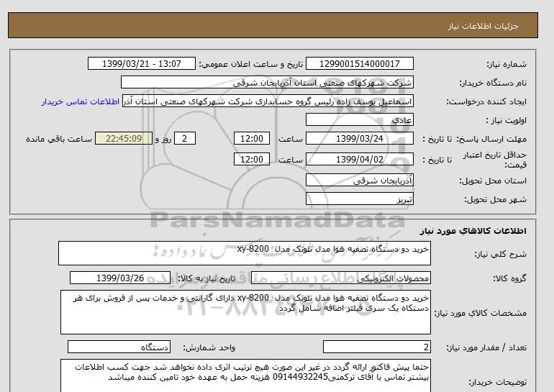Open the buyer contact info link اطلاعات تماس خریدار
This screenshot has width=554, height=392.
pos(80,101)
